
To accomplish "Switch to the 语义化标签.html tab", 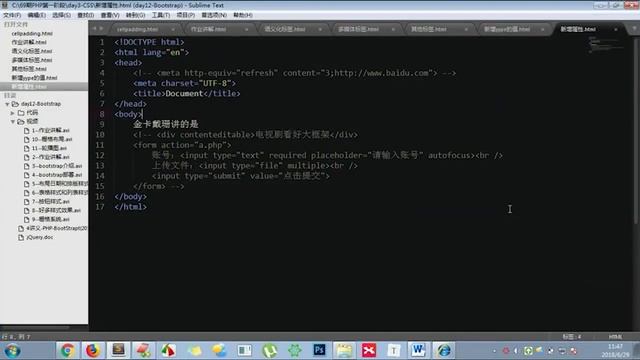I will tap(284, 29).
